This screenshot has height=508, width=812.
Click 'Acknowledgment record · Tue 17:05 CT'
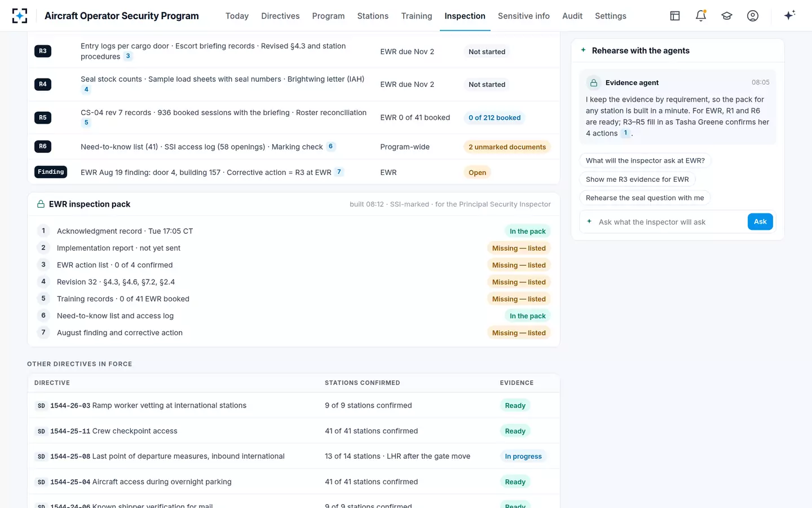[x=125, y=231]
